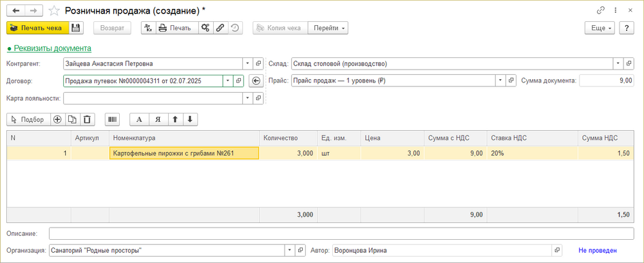Add document to favorites with star icon
The image size is (644, 263).
[55, 11]
